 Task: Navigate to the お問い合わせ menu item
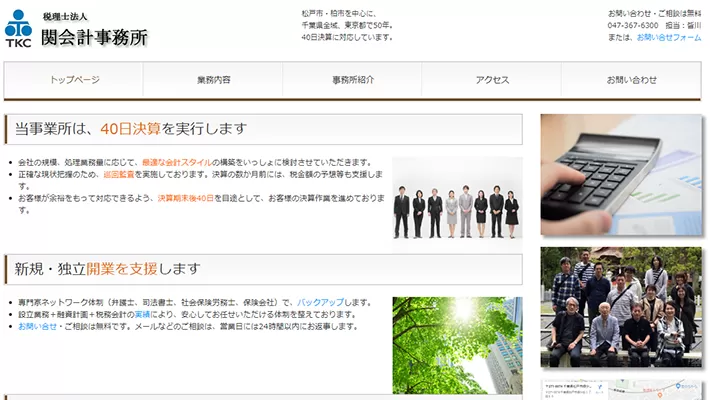coord(631,80)
